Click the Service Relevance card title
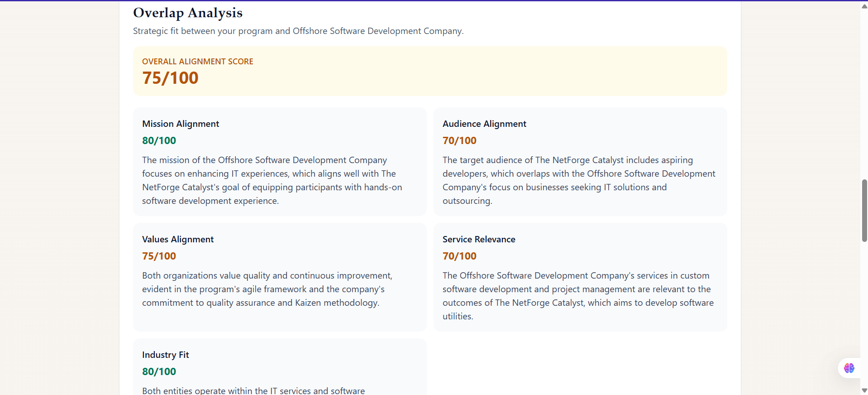 point(479,239)
